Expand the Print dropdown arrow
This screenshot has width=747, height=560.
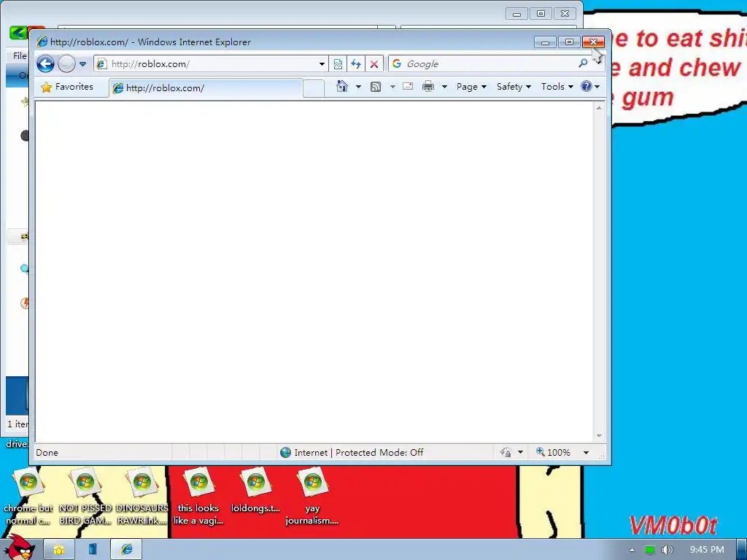click(444, 87)
